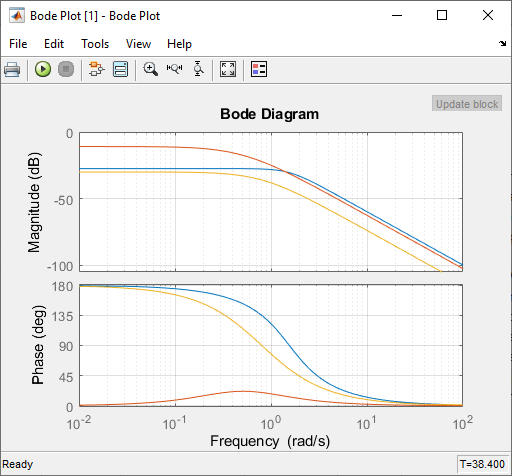Click the grayed Stop simulation icon
This screenshot has width=512, height=476.
tap(66, 69)
